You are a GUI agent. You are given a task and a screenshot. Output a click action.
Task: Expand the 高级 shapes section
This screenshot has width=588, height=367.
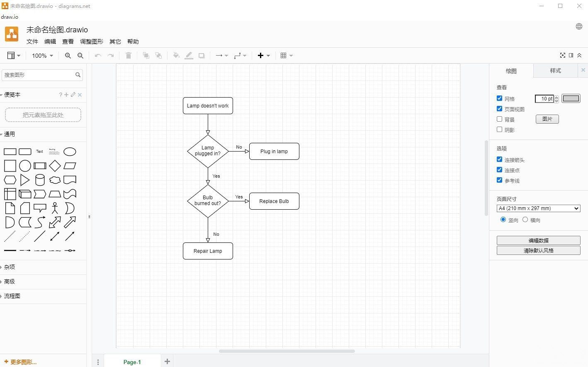tap(43, 282)
